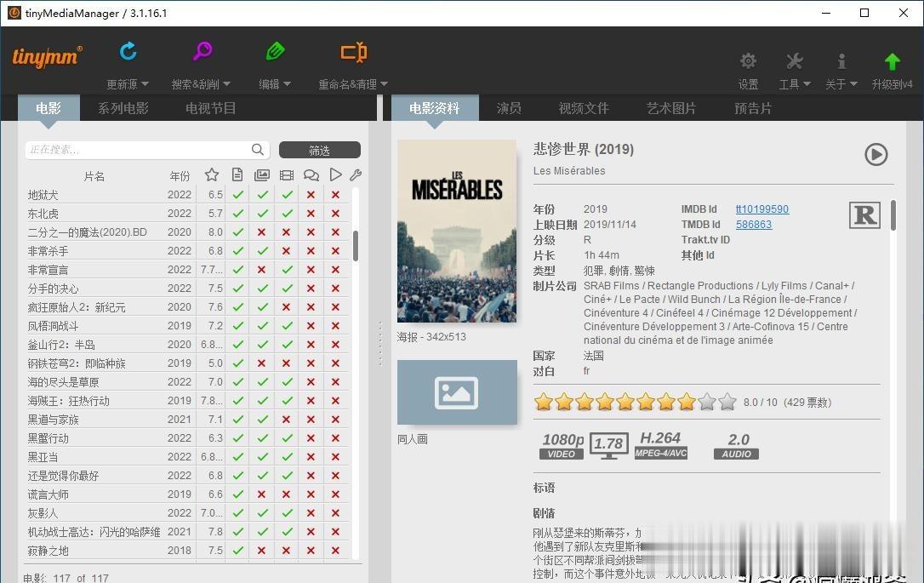Click the R certification rating logo
Viewport: 924px width, 583px height.
click(x=864, y=214)
